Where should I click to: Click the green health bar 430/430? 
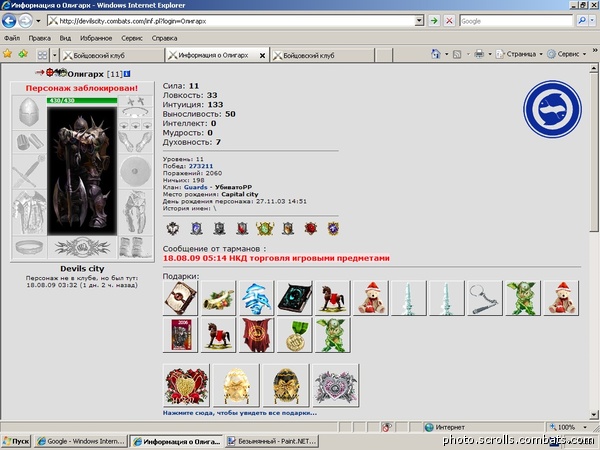(x=82, y=101)
